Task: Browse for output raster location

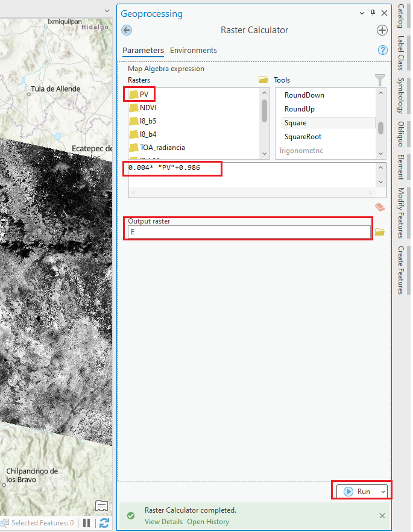Action: pos(379,232)
